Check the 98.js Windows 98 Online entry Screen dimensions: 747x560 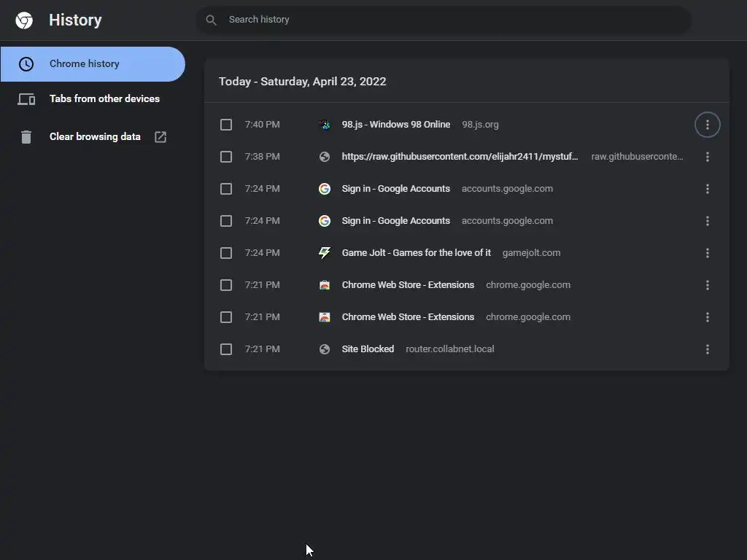tap(226, 125)
